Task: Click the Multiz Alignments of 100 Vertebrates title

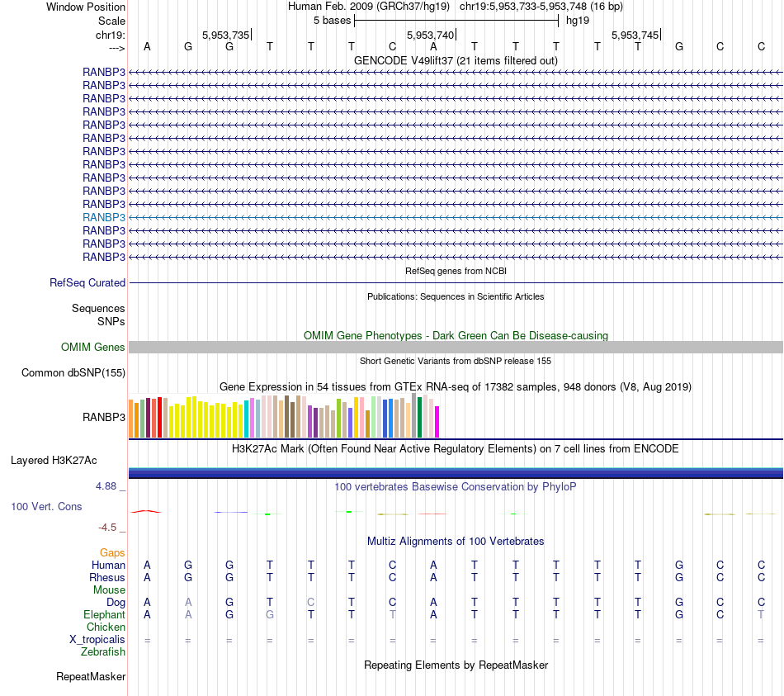Action: coord(456,541)
